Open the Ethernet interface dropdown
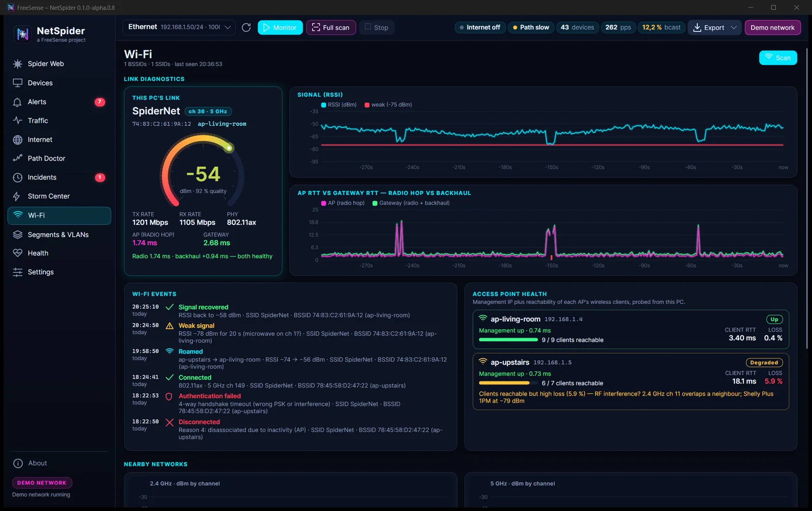 [179, 27]
